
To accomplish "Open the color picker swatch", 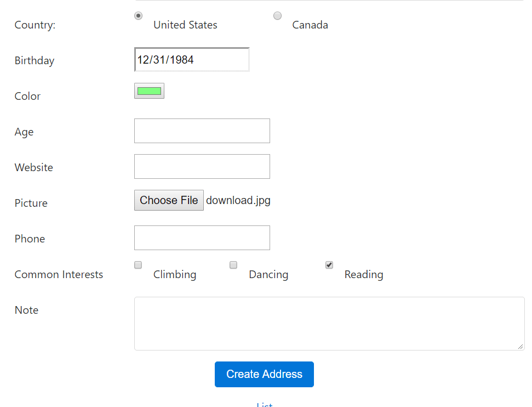I will pos(149,91).
